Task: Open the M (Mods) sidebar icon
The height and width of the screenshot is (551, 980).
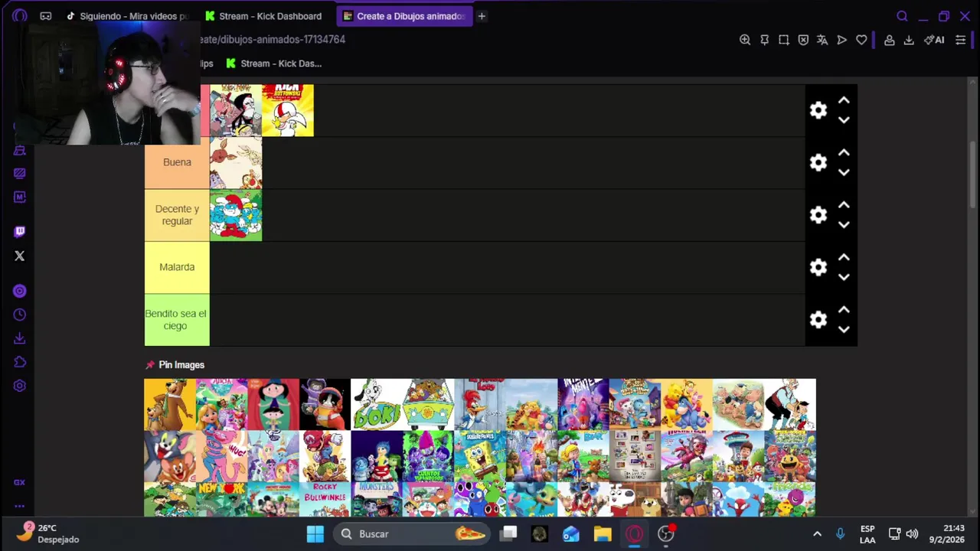Action: [20, 197]
